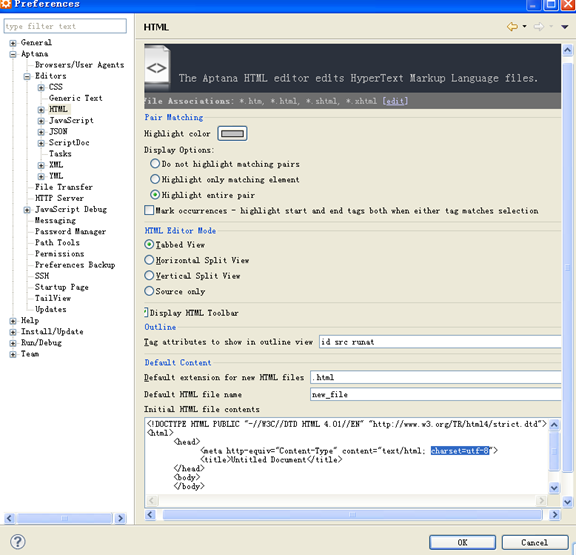Expand the Run/Debug tree node
Screen dimensions: 576x555
coord(13,343)
